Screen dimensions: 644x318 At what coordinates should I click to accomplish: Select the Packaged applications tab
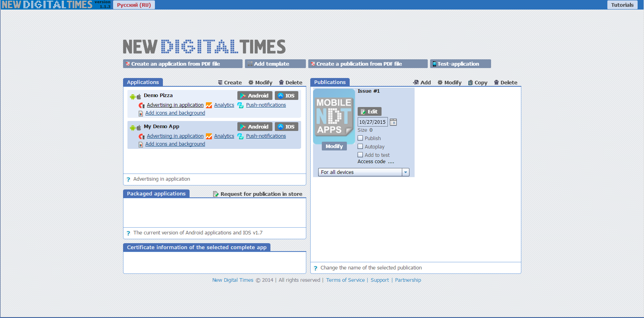pyautogui.click(x=156, y=194)
